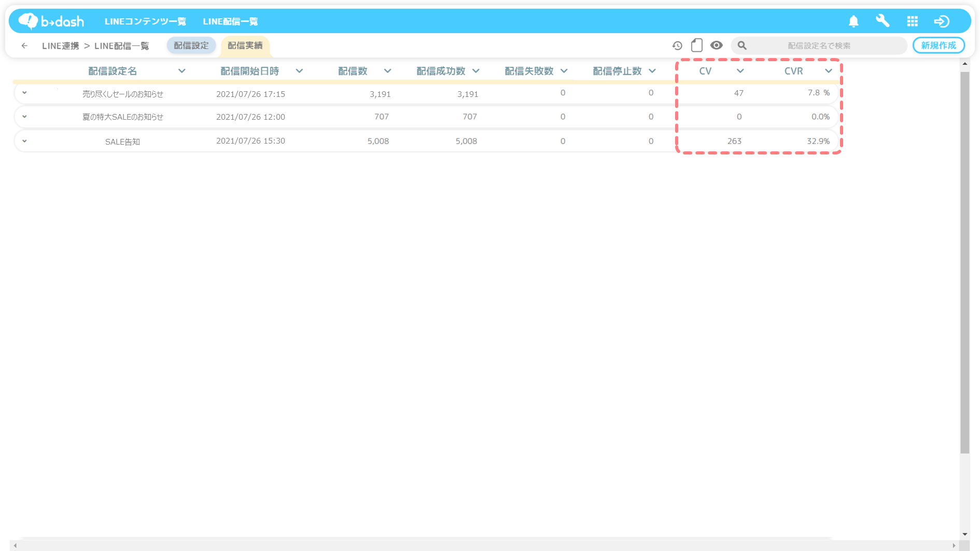Toggle the eye visibility icon
Image resolution: width=980 pixels, height=551 pixels.
point(716,45)
